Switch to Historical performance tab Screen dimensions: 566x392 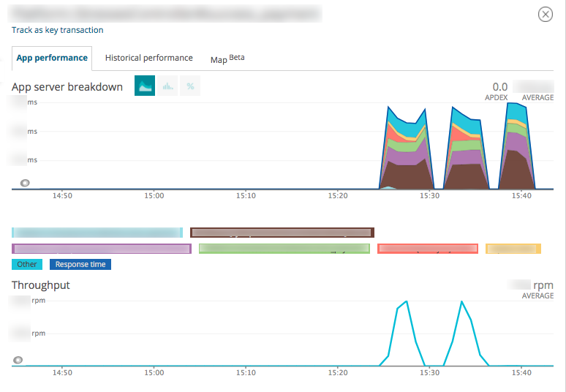[x=148, y=58]
